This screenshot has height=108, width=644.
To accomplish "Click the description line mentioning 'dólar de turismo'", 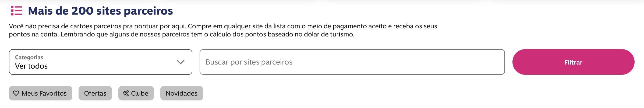I will (x=182, y=34).
